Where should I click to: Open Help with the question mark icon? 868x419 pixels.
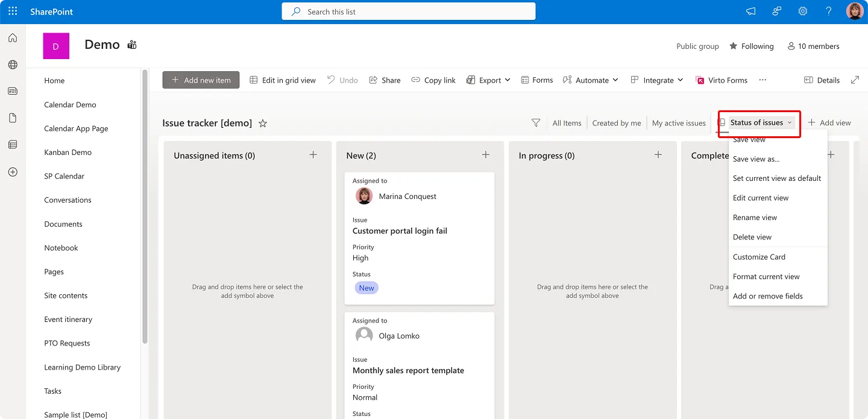click(x=828, y=11)
